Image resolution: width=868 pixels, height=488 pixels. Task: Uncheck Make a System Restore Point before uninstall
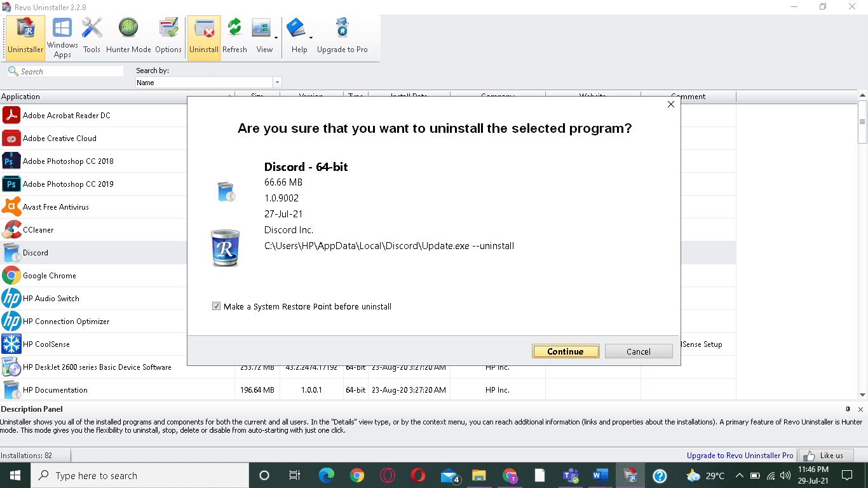(217, 306)
